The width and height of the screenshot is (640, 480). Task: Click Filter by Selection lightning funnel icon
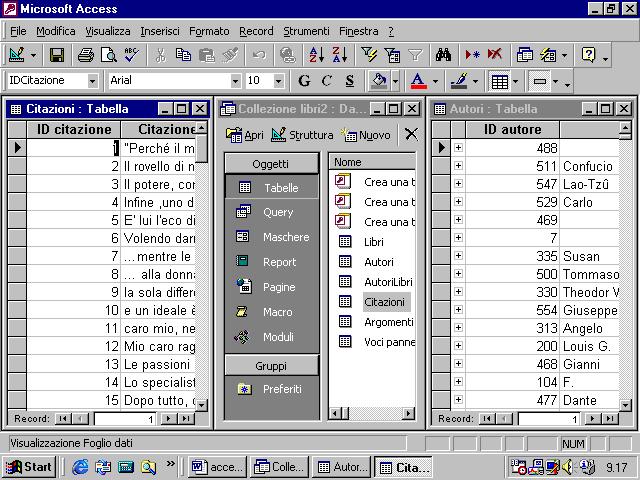[369, 55]
